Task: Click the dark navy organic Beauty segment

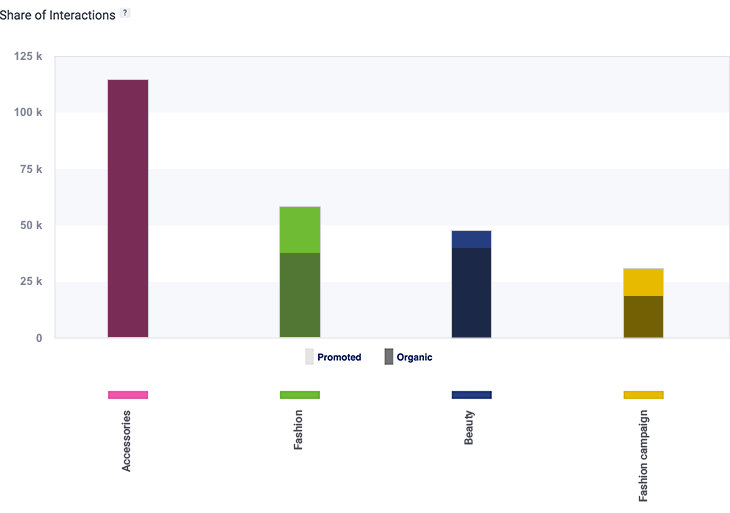Action: pos(471,292)
